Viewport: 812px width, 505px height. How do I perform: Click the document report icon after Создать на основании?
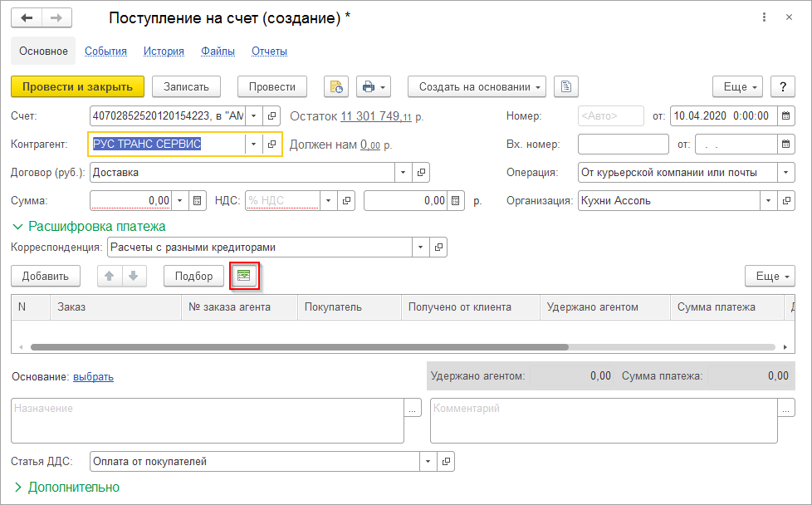click(565, 86)
